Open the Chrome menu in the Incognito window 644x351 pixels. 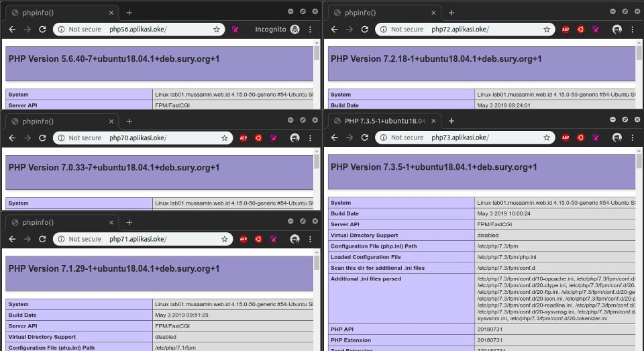310,29
